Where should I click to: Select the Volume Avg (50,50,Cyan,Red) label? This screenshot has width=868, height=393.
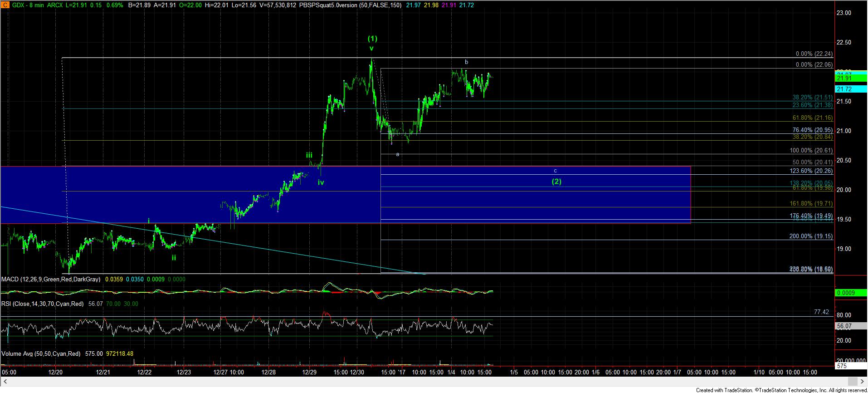(x=41, y=354)
